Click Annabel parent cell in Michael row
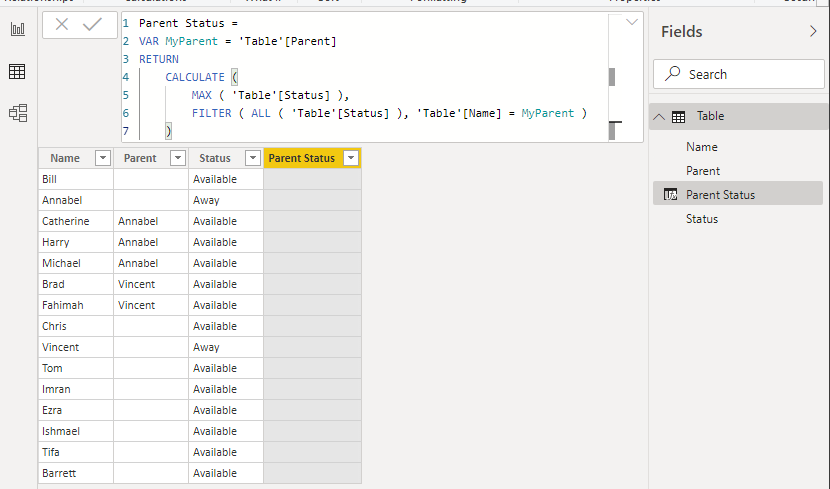Viewport: 830px width, 489px height. [x=151, y=263]
